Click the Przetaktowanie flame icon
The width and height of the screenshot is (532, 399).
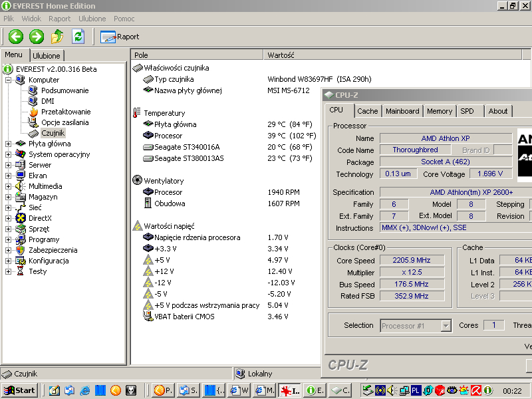click(33, 112)
